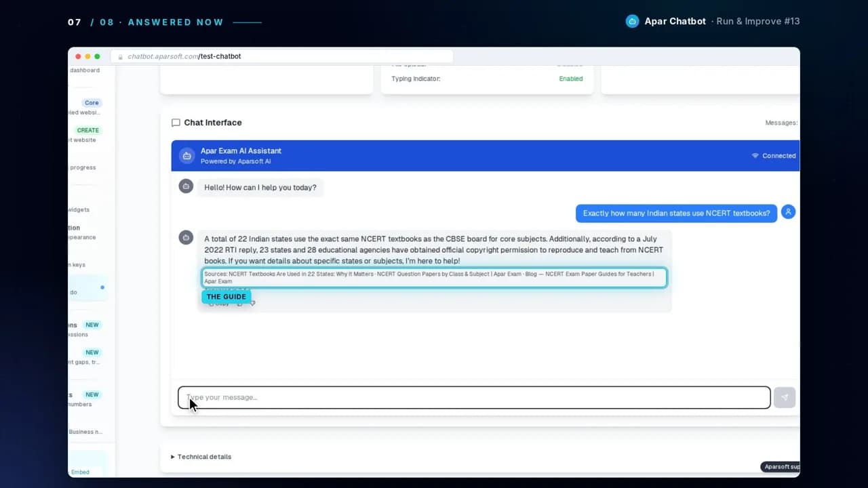Click the CREATE badge in the sidebar

88,130
